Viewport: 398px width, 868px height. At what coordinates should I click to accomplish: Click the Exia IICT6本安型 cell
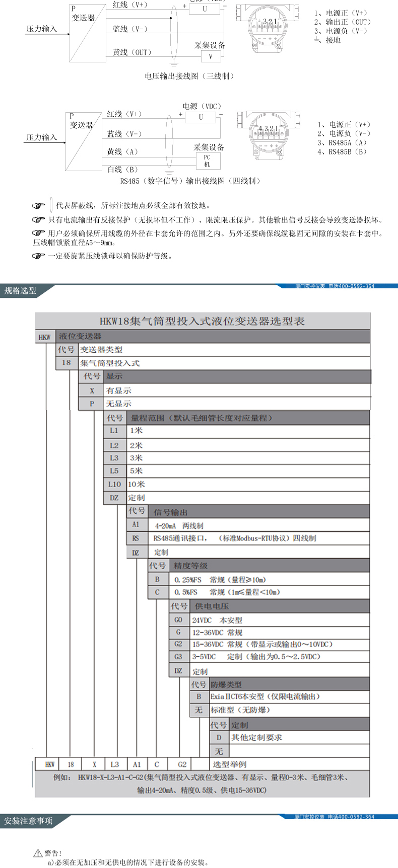coord(289,697)
